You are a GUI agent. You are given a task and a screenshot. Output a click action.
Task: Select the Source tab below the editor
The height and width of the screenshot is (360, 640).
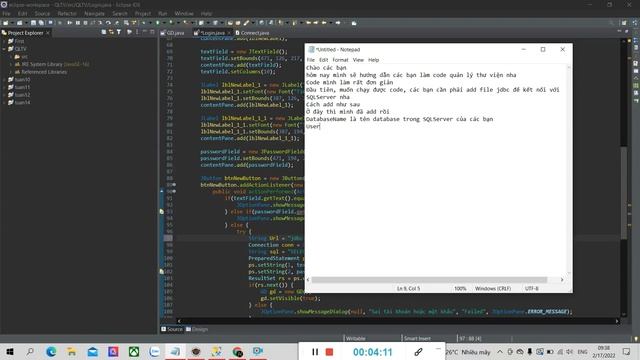point(172,329)
